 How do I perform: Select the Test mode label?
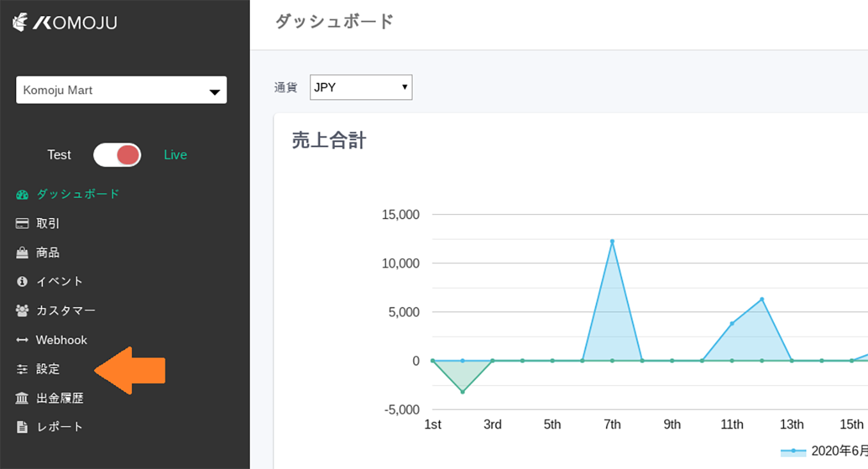(x=59, y=155)
